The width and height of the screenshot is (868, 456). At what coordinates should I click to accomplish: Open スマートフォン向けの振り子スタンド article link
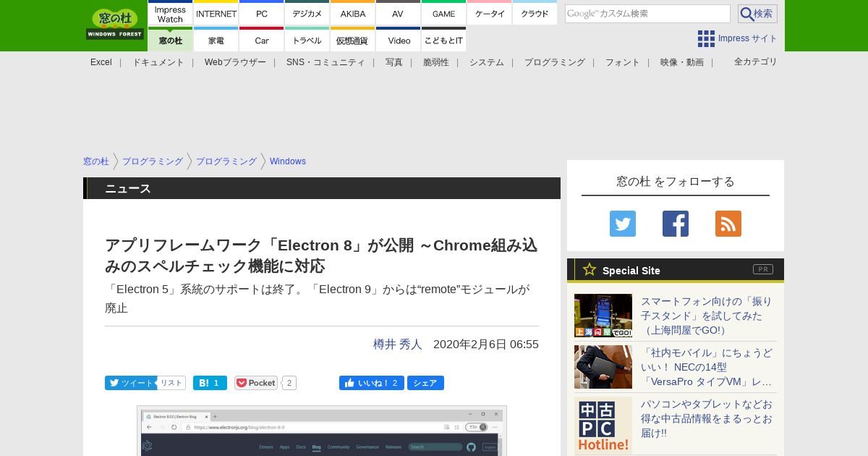[x=707, y=316]
